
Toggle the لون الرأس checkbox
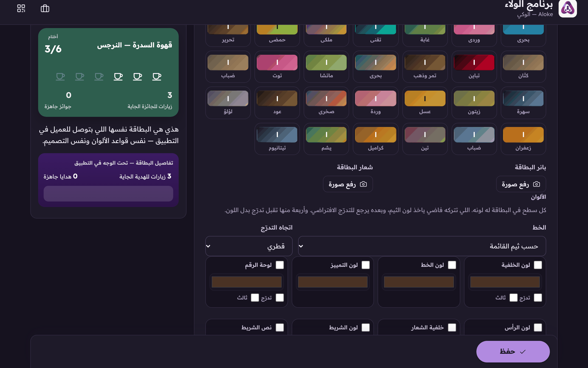tap(538, 327)
